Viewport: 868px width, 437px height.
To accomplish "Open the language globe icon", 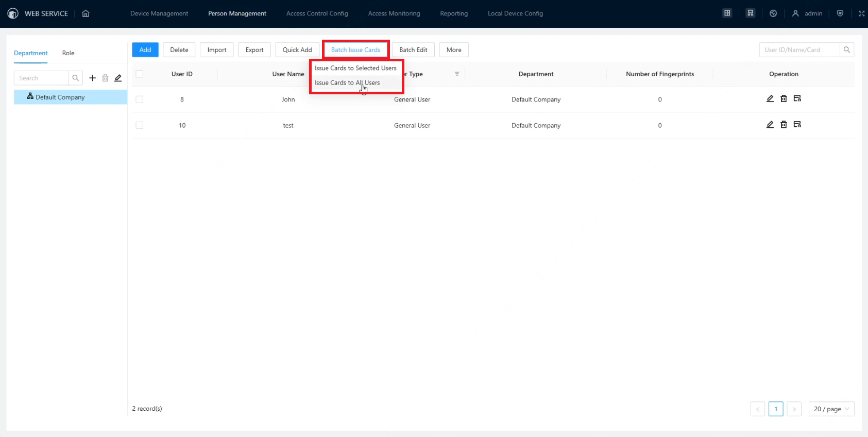I will pyautogui.click(x=773, y=13).
